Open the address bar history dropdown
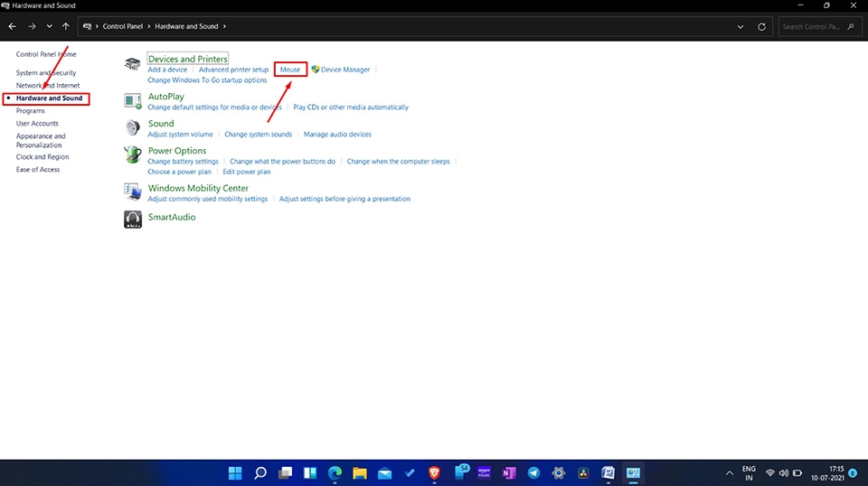Screen dimensions: 868x486 click(x=741, y=27)
